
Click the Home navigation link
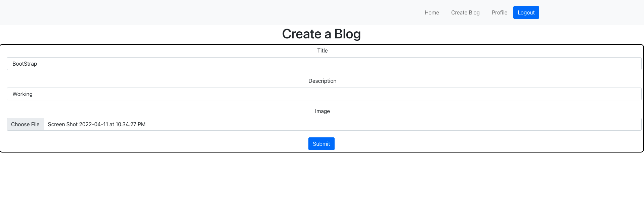[431, 12]
